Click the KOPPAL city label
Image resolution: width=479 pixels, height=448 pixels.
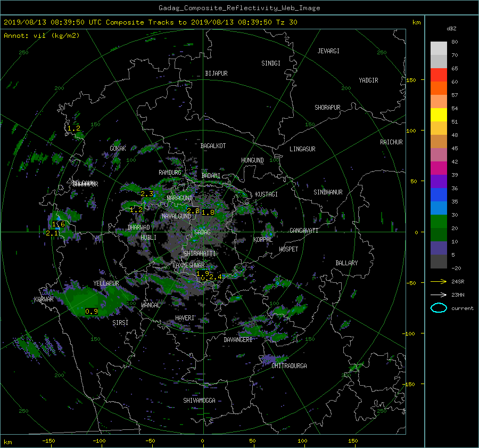point(263,240)
